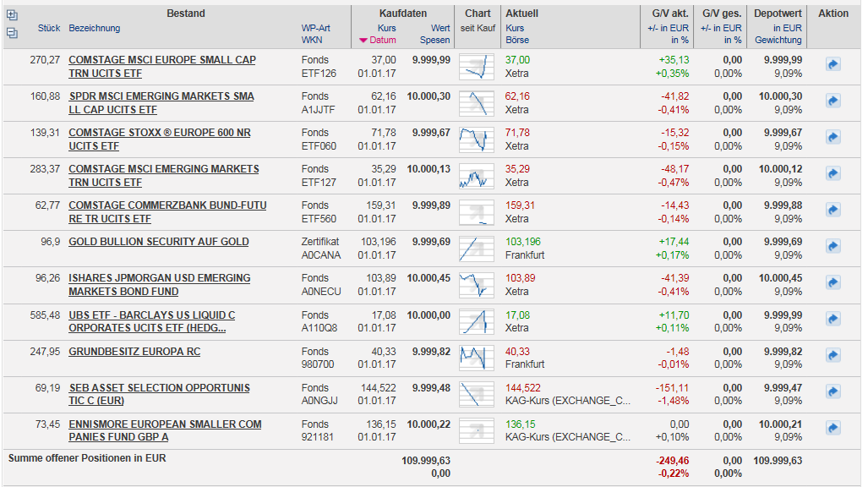
Task: Click current price 144,522 for SEB Asset
Action: click(523, 388)
